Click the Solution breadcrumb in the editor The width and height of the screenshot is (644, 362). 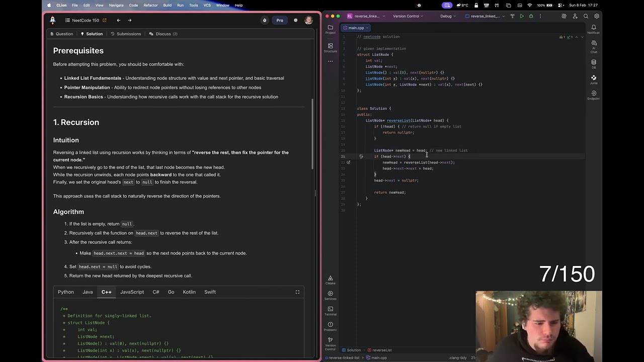click(x=351, y=350)
